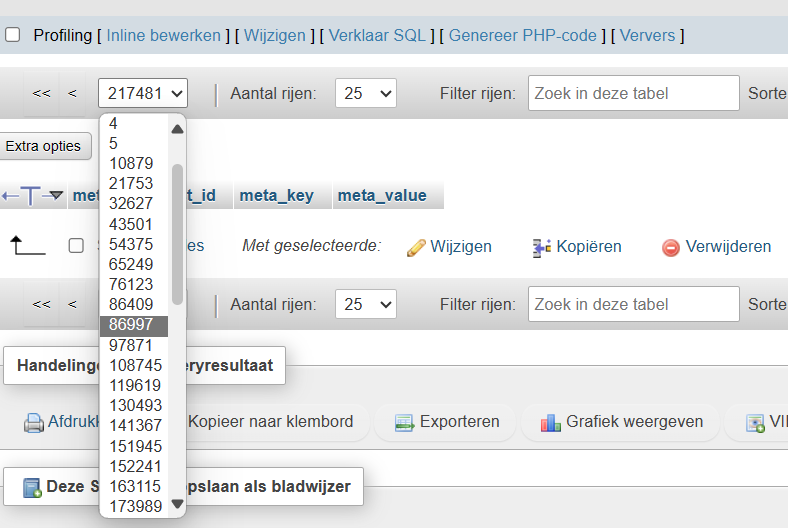
Task: Click the Afdrukken printer icon
Action: (34, 422)
